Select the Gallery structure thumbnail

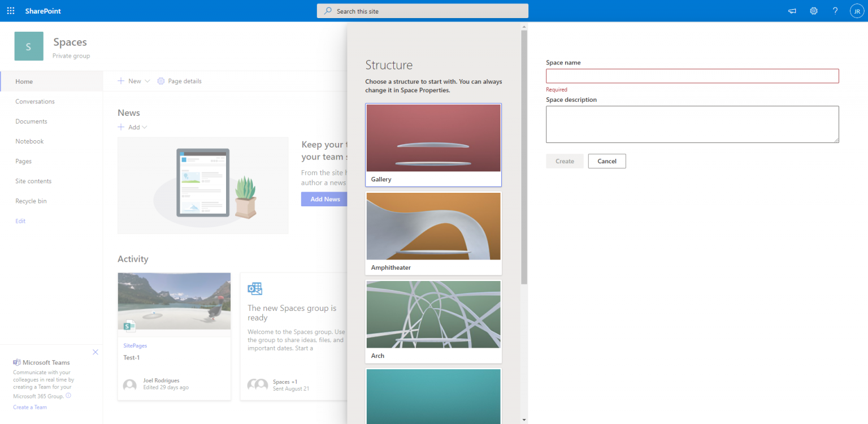433,139
